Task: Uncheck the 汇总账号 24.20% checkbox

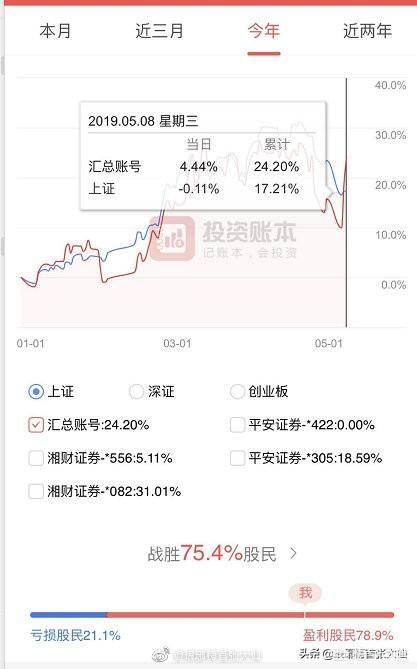Action: click(x=36, y=425)
